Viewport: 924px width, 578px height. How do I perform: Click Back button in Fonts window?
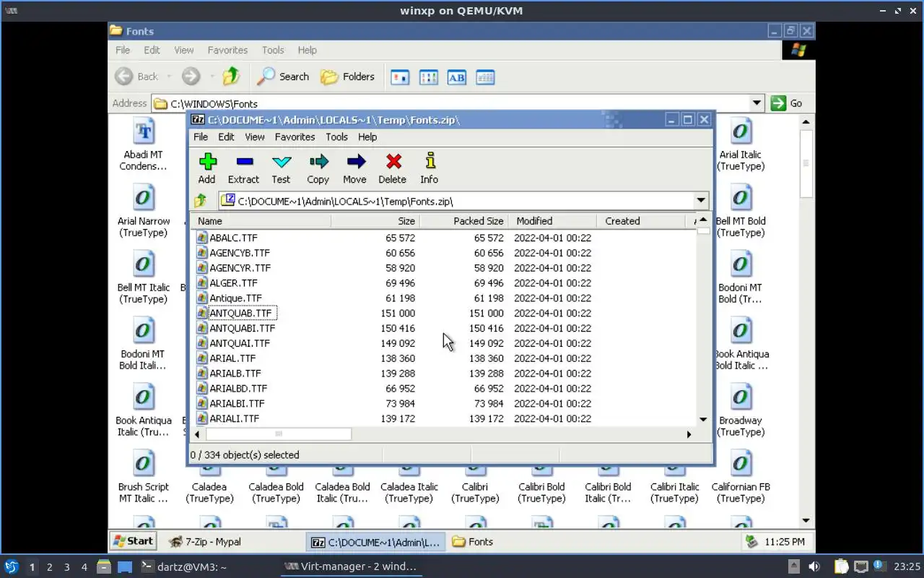point(139,77)
